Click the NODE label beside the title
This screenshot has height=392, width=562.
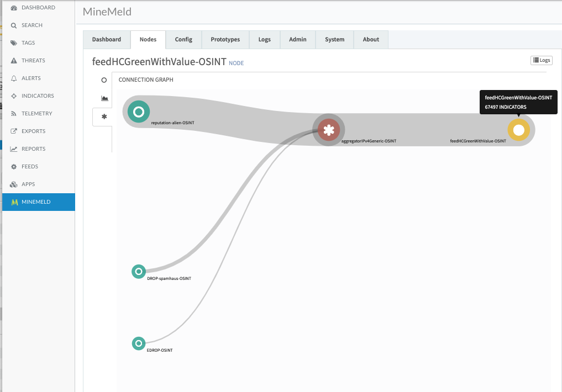pos(236,63)
